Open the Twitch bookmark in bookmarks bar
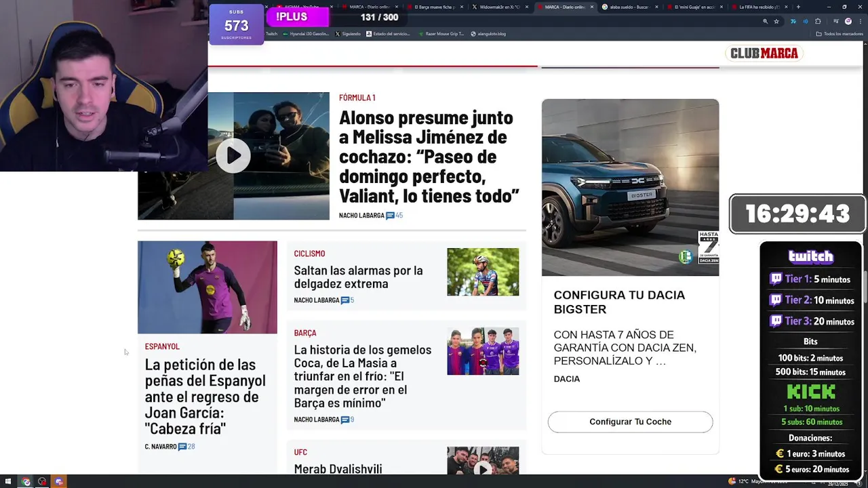Viewport: 868px width, 488px height. (271, 33)
